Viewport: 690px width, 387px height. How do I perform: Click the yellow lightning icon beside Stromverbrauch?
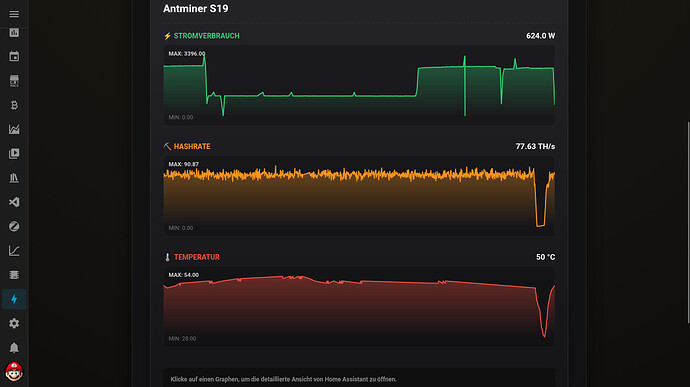tap(167, 36)
